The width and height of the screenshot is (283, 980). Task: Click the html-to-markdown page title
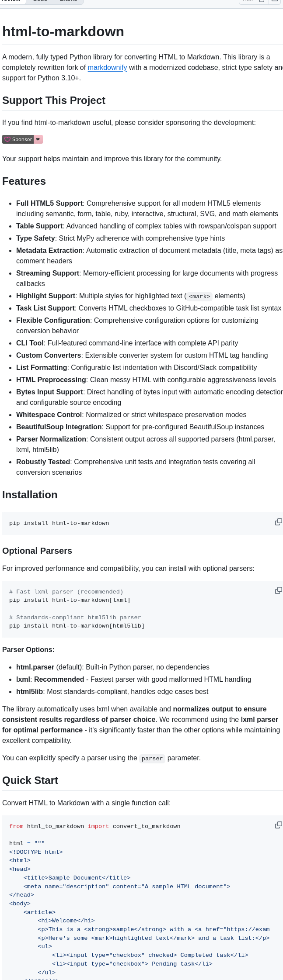[63, 31]
